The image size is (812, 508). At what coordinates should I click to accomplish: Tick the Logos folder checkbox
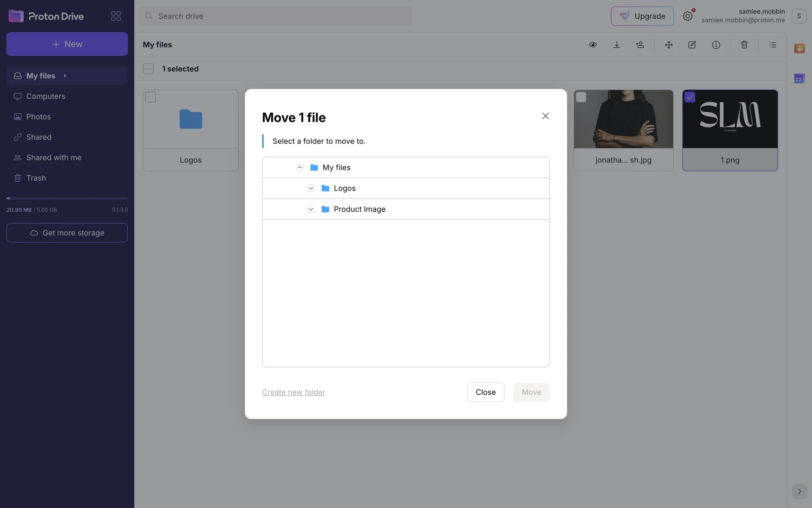[151, 97]
